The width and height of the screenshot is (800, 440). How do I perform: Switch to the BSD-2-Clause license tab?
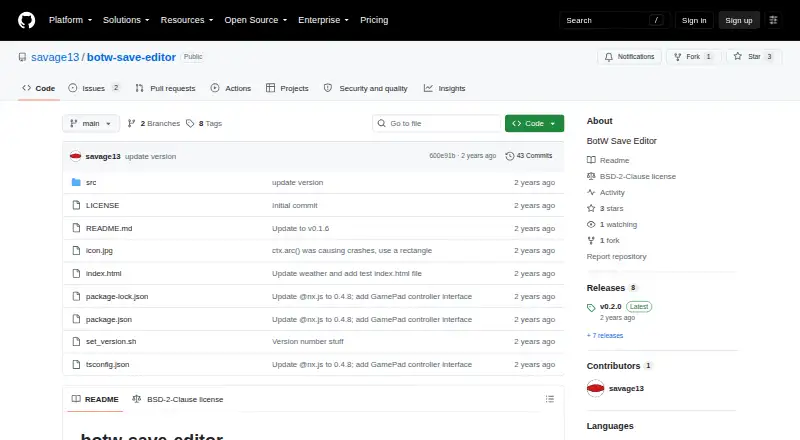pos(178,399)
